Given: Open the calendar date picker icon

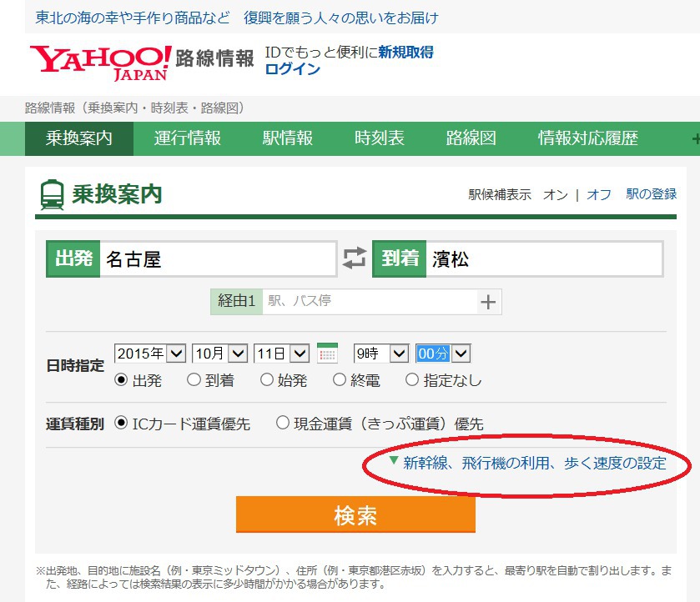Looking at the screenshot, I should (327, 353).
